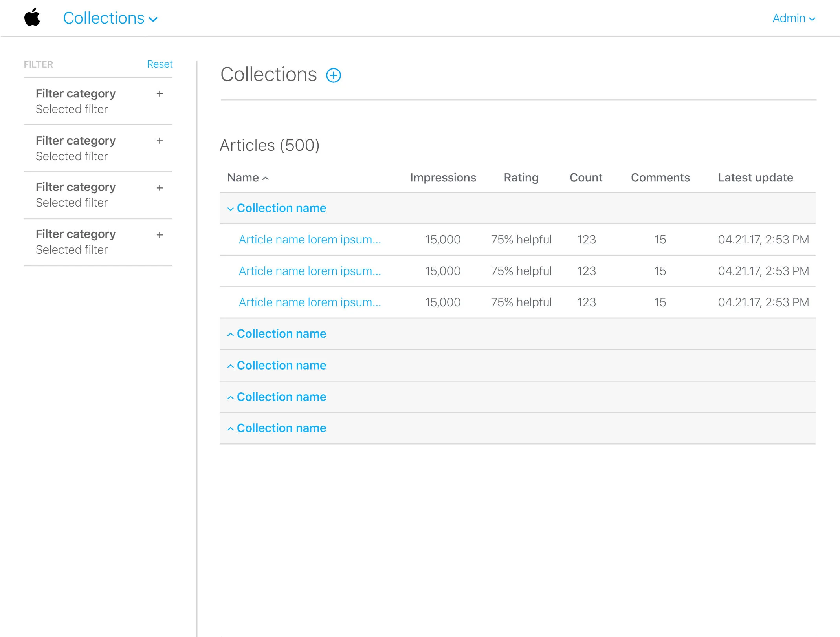Sort by Comments column header
The image size is (840, 637).
coord(660,178)
